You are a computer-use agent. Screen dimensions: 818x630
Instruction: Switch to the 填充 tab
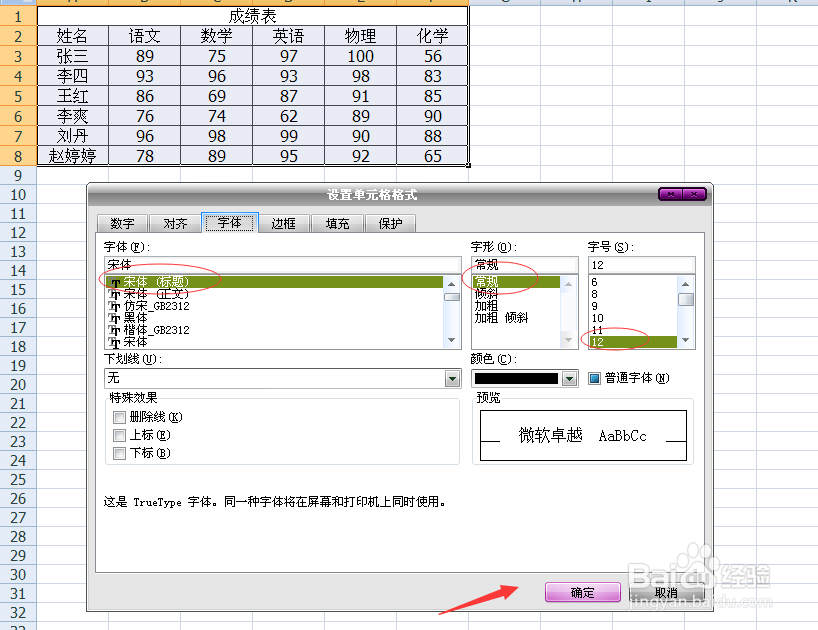(x=337, y=223)
